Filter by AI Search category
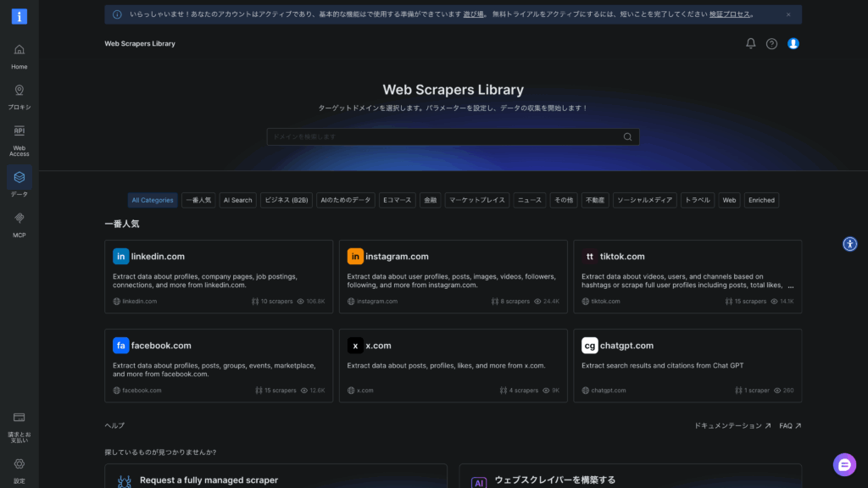Image resolution: width=868 pixels, height=488 pixels. coord(237,200)
